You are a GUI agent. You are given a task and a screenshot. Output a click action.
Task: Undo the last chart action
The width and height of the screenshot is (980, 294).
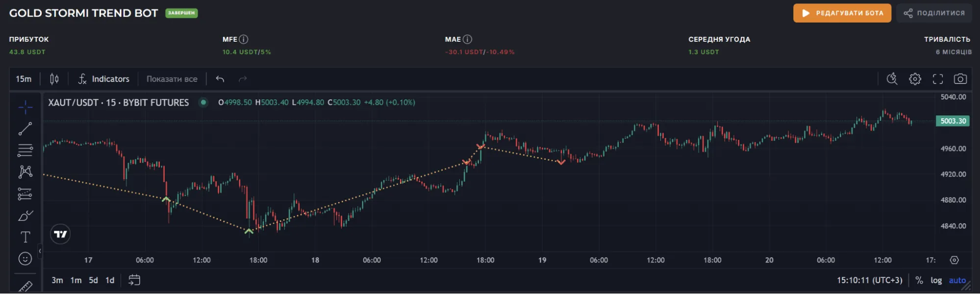(220, 79)
